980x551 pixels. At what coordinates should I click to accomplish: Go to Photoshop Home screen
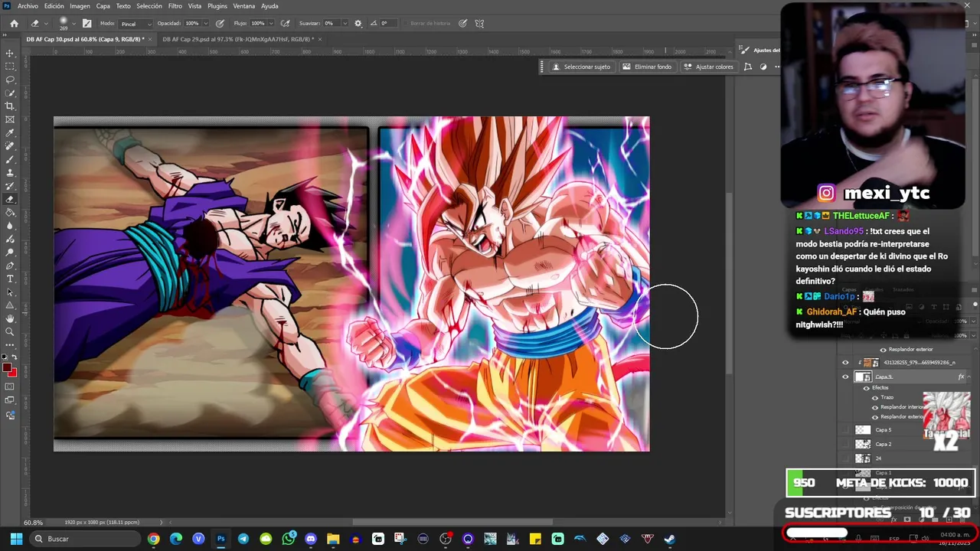point(14,24)
